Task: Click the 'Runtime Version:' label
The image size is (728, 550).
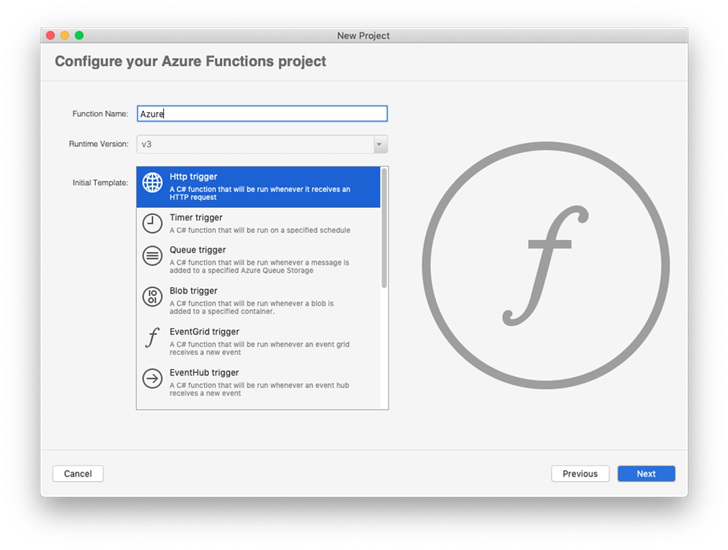Action: [x=99, y=144]
